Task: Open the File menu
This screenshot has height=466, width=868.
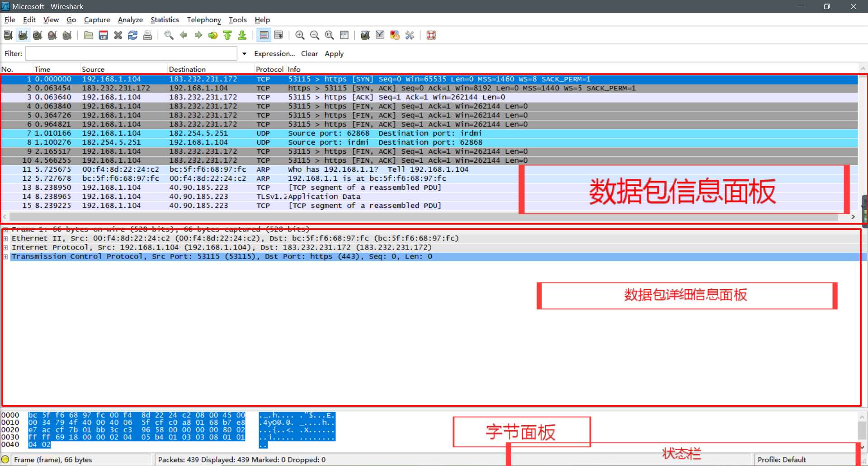Action: 9,20
